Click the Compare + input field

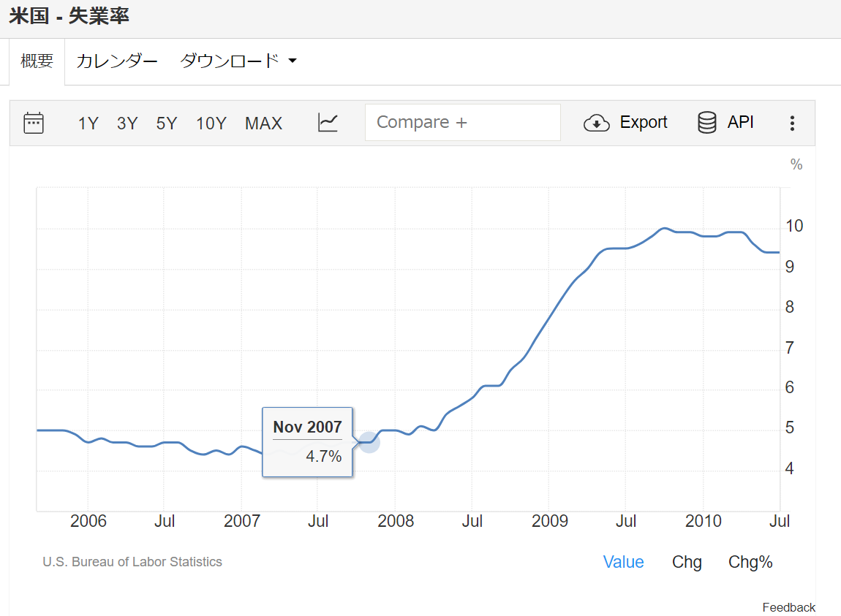(x=462, y=123)
